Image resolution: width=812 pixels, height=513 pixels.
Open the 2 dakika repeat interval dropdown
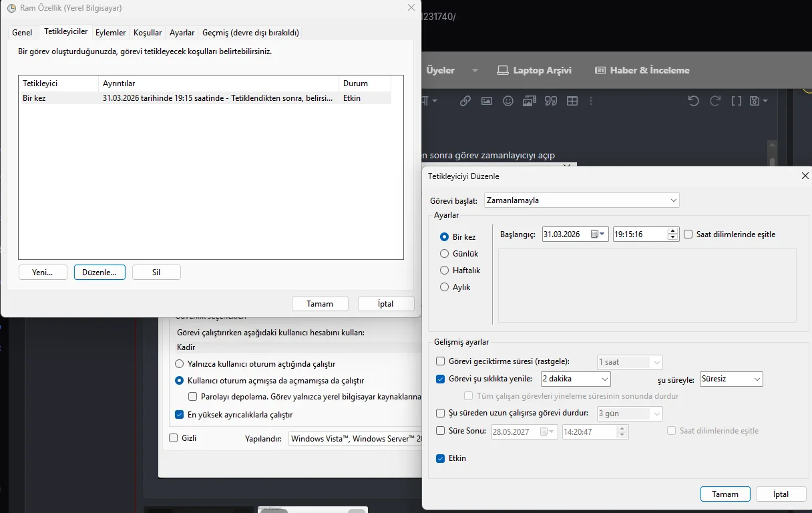576,379
